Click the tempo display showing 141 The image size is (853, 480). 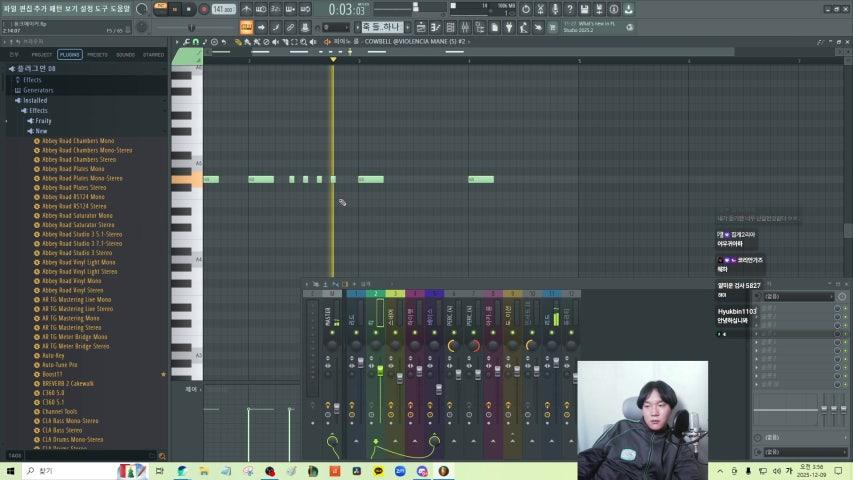coord(222,9)
